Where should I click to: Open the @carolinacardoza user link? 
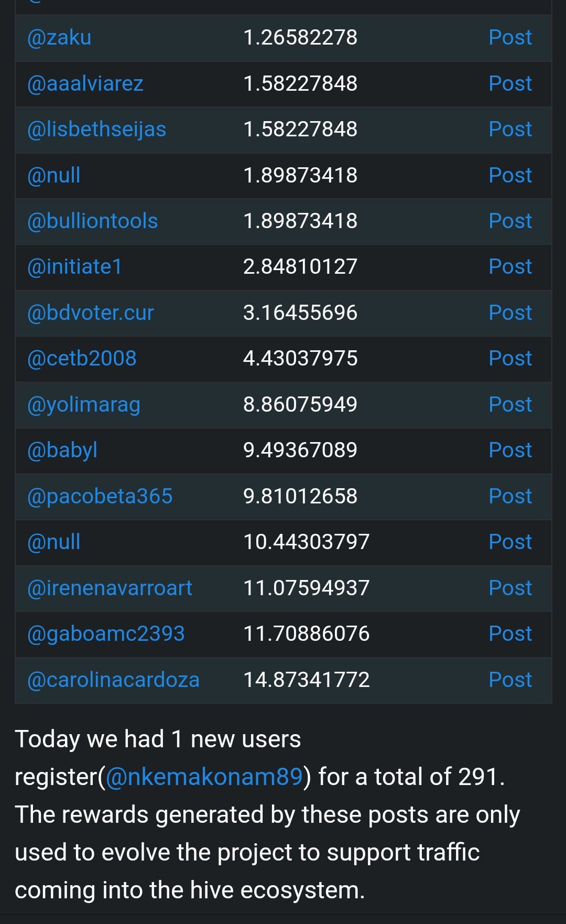113,680
